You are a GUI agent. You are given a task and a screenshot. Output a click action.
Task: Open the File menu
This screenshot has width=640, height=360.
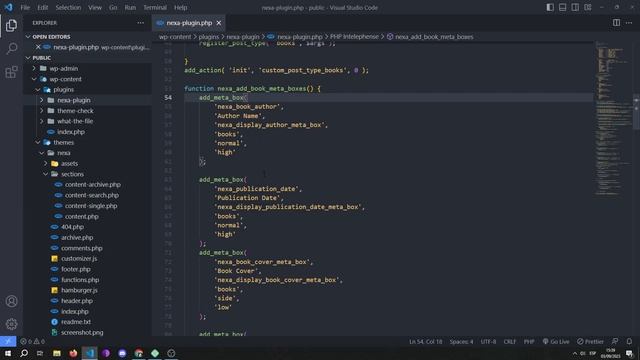coord(25,7)
